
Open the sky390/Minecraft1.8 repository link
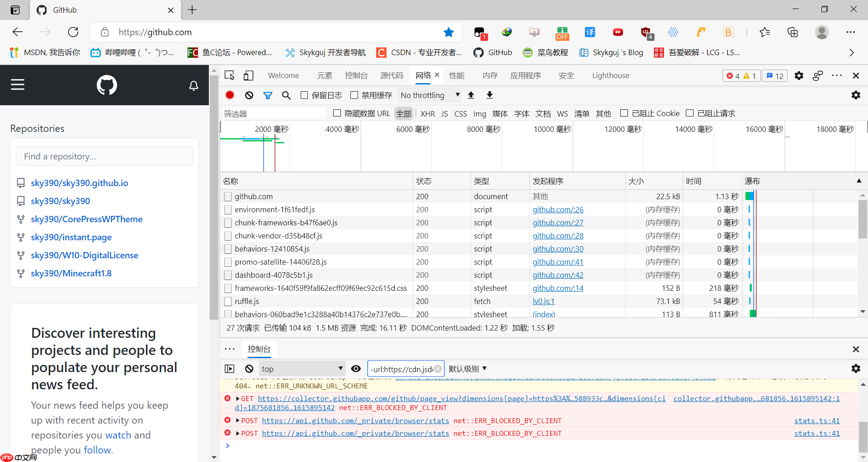(x=71, y=273)
